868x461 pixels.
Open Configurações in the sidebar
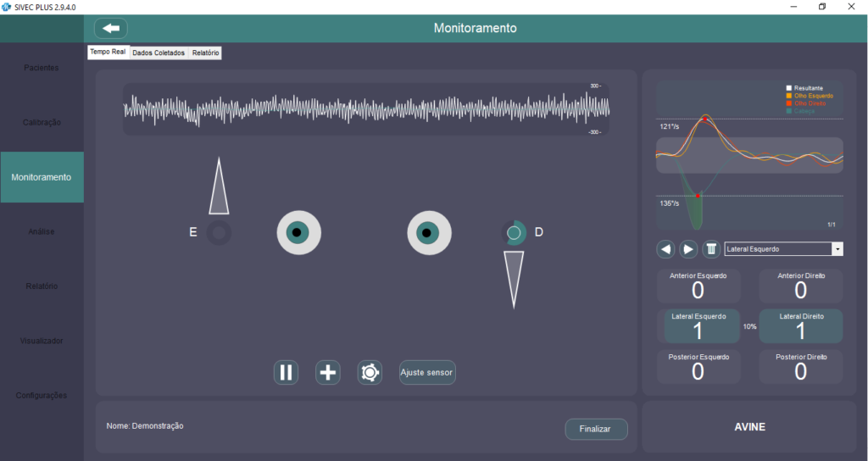[x=42, y=395]
